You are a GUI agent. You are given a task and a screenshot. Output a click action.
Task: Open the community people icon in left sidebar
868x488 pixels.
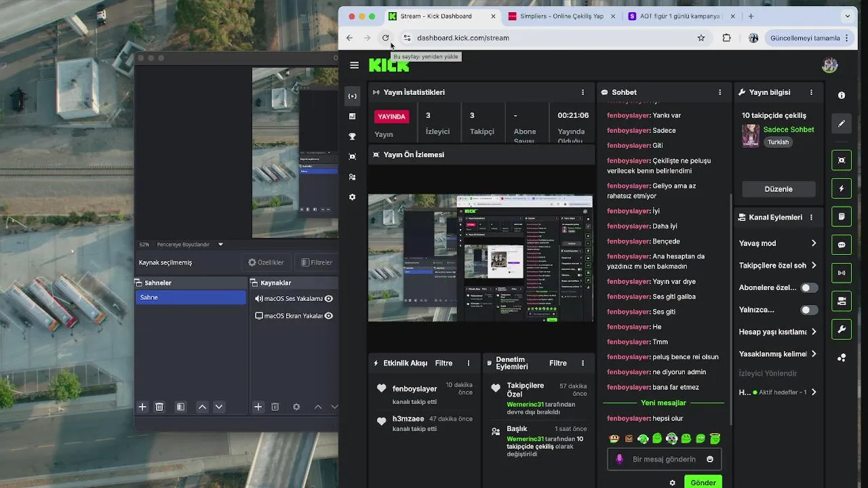[x=352, y=177]
